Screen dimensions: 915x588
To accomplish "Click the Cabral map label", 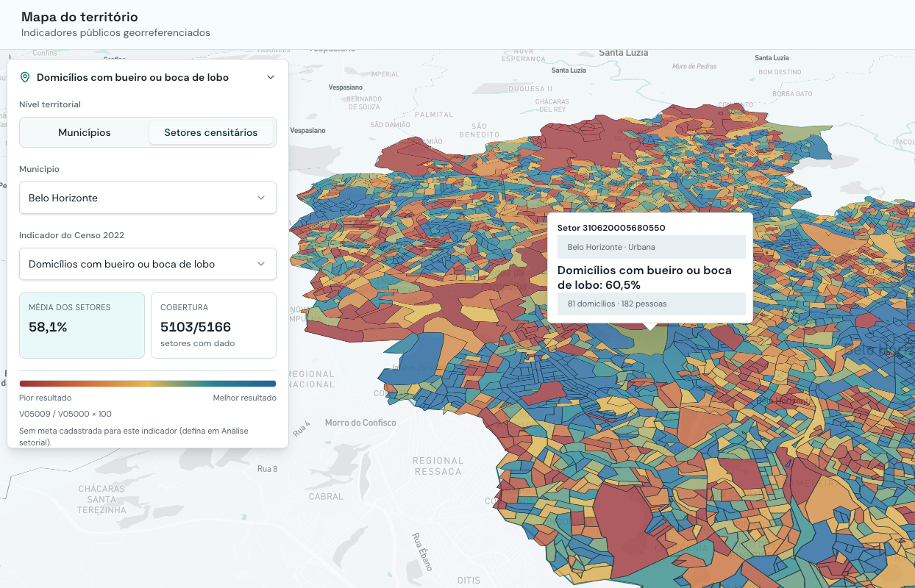I will 326,497.
